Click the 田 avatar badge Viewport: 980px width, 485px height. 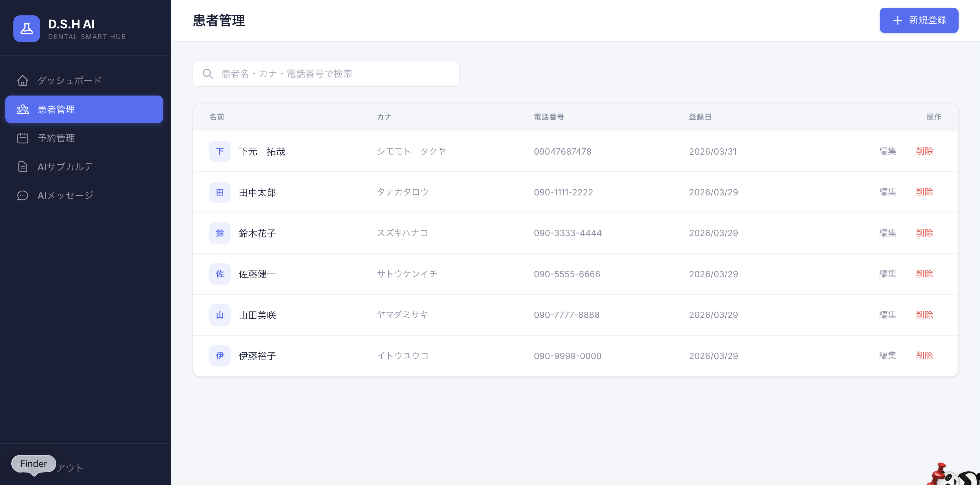(220, 192)
